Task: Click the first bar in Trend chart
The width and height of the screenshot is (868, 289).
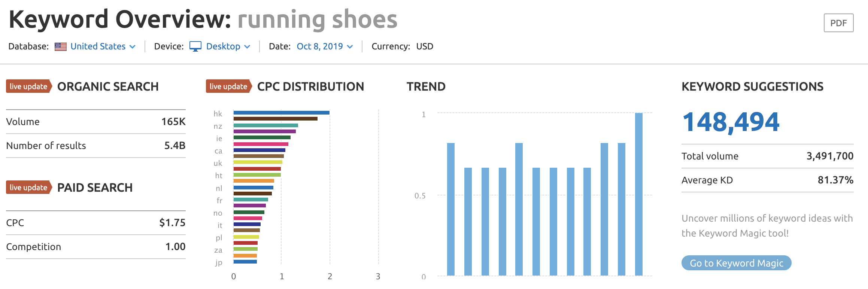Action: pyautogui.click(x=450, y=209)
